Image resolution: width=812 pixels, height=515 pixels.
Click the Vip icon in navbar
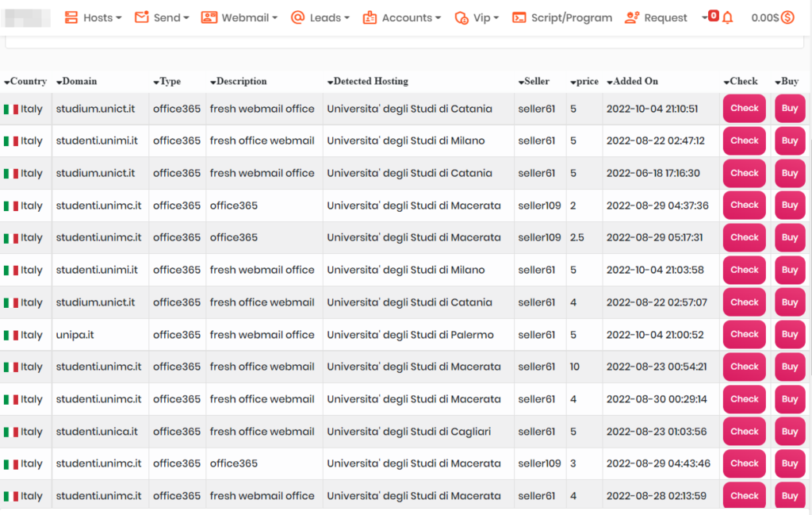(x=462, y=17)
